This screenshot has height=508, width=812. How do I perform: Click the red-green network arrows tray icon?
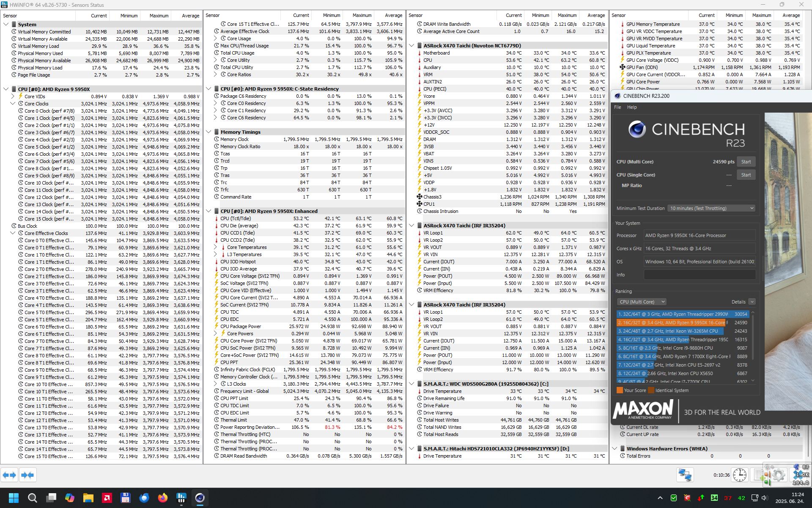click(701, 498)
